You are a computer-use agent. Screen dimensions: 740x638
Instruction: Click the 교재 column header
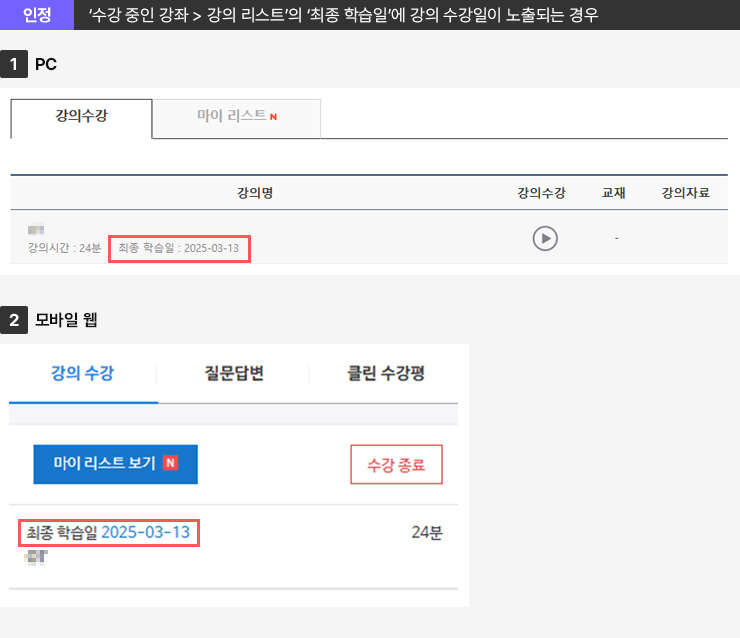[613, 193]
